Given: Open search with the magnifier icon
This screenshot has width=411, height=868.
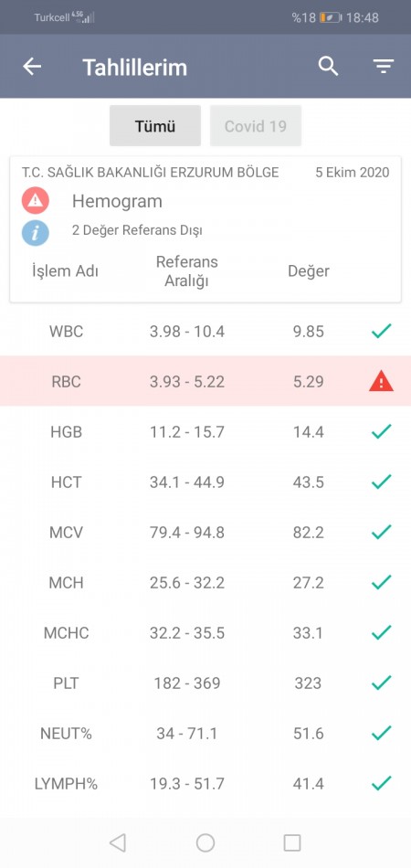Looking at the screenshot, I should pyautogui.click(x=328, y=67).
